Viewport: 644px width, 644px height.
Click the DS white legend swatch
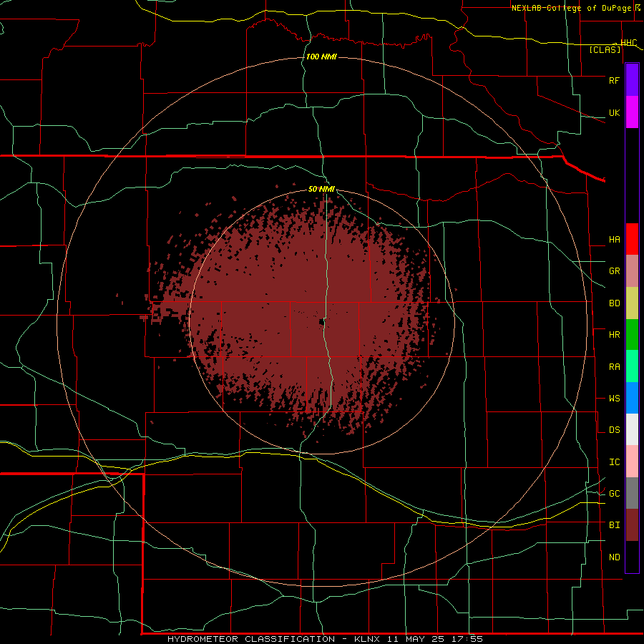[x=632, y=429]
